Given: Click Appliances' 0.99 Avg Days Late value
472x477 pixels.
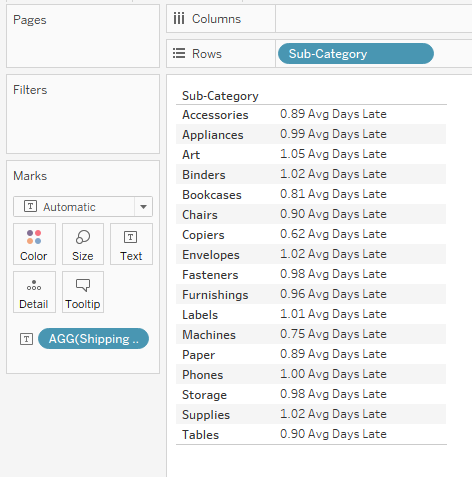Looking at the screenshot, I should (333, 134).
